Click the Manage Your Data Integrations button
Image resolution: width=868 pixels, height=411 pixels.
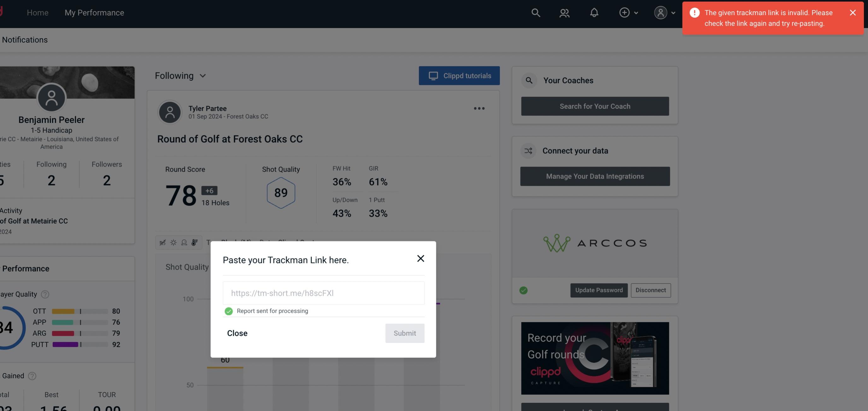(595, 176)
